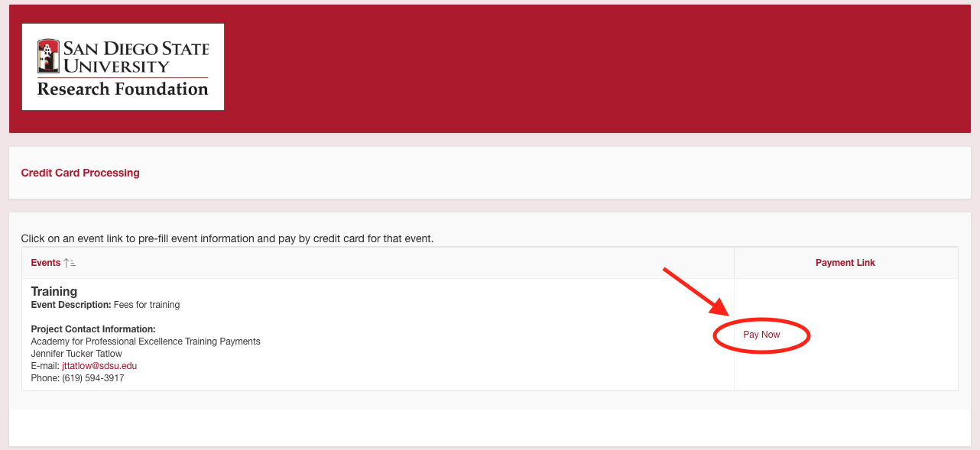Click the Event Description bold label

pos(71,305)
